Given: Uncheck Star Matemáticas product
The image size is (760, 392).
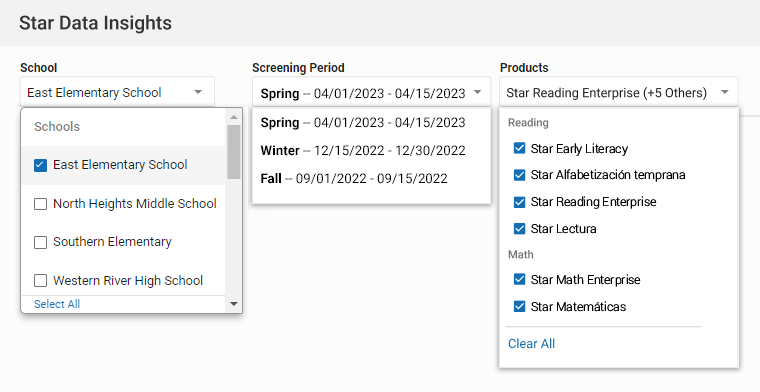Looking at the screenshot, I should pos(519,306).
